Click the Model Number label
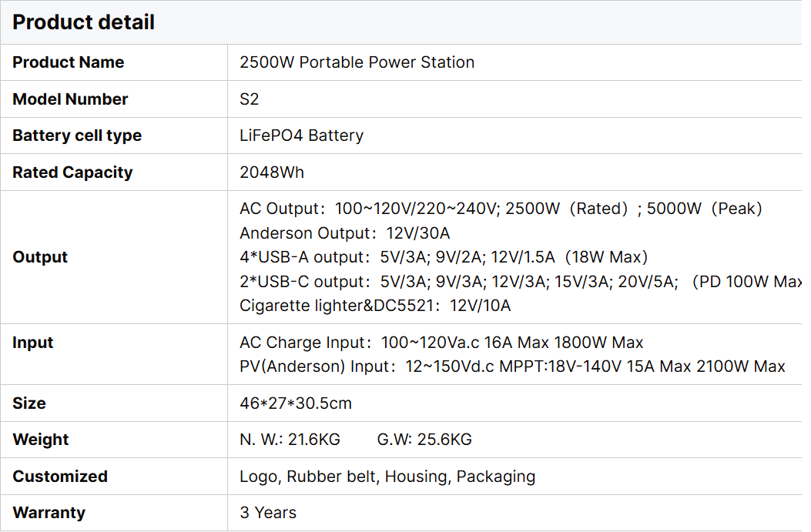This screenshot has width=811, height=532. point(70,99)
